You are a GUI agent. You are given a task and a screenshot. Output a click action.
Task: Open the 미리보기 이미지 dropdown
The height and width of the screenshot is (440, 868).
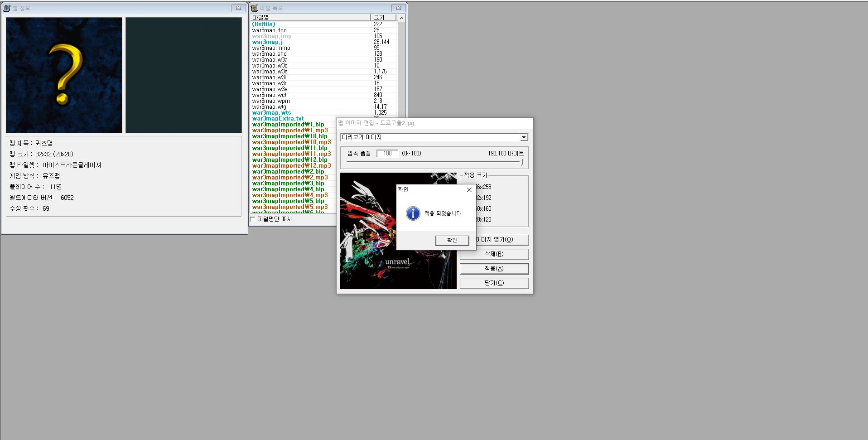pos(524,137)
